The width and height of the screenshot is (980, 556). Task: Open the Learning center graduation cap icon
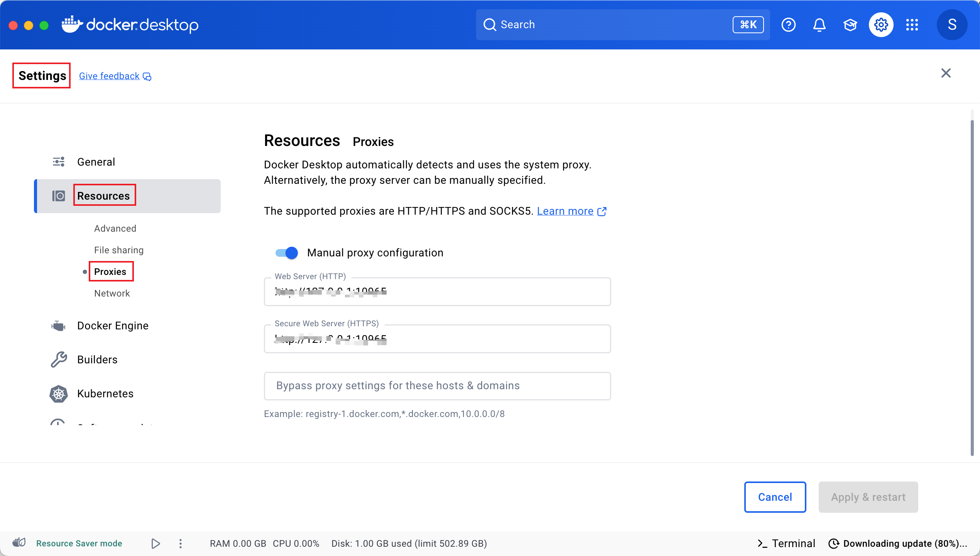850,25
